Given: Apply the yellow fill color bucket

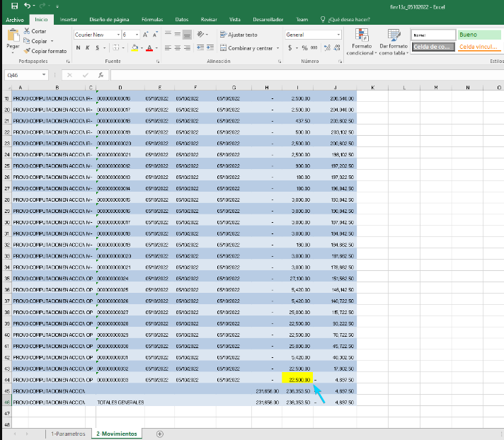Looking at the screenshot, I should (x=134, y=48).
